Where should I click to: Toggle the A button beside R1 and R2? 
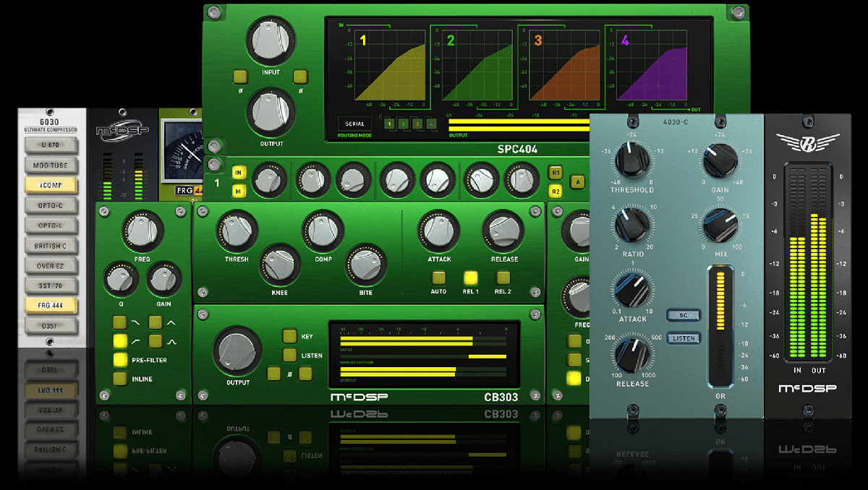click(578, 181)
